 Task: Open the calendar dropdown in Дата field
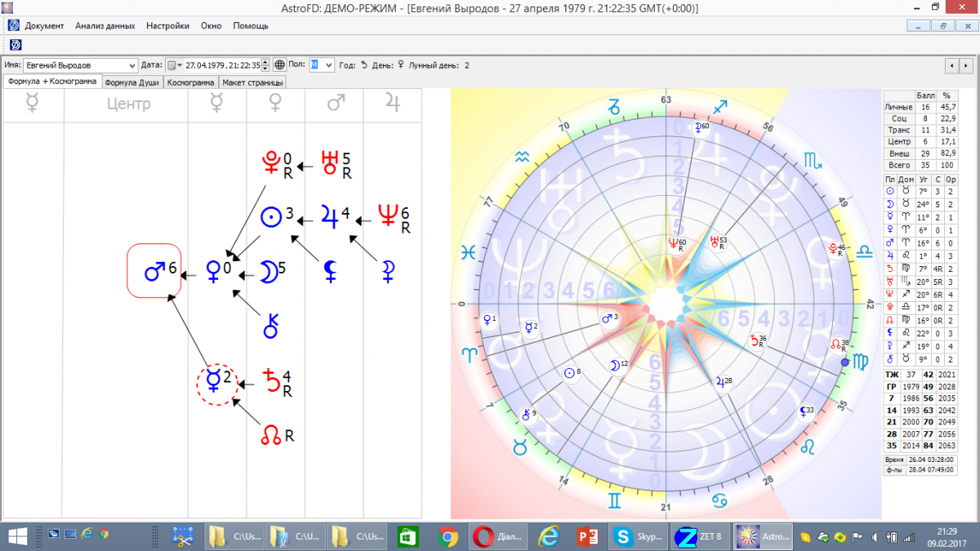point(175,65)
